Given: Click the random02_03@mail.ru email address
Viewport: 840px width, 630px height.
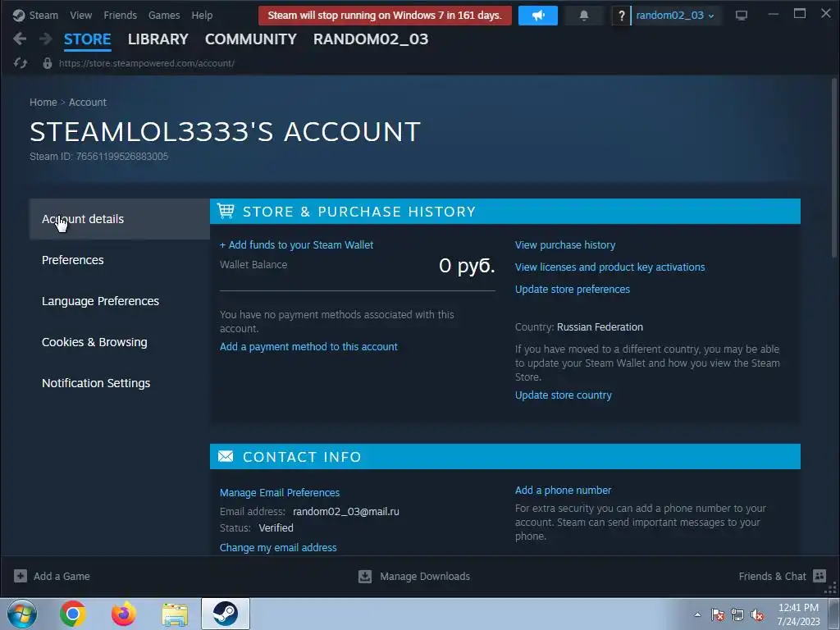Looking at the screenshot, I should [346, 512].
